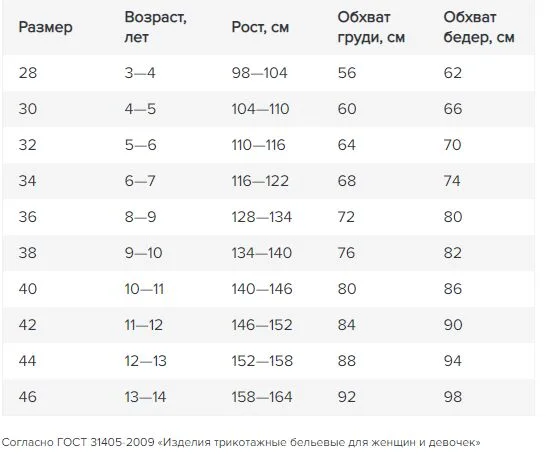This screenshot has height=460, width=552.
Task: Click the Возраст, лет column header
Action: 155,27
